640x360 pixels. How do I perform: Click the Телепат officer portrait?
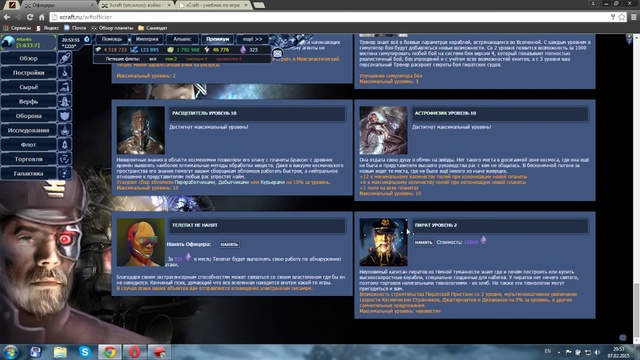[141, 242]
